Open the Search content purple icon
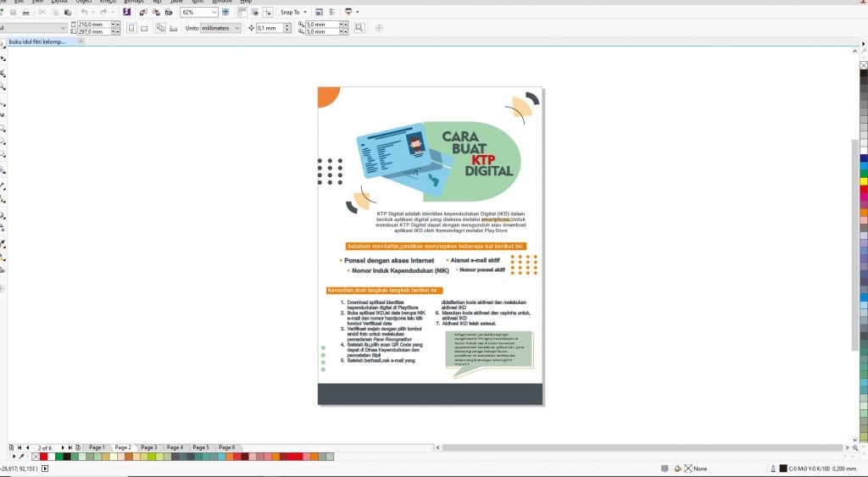 tap(127, 12)
